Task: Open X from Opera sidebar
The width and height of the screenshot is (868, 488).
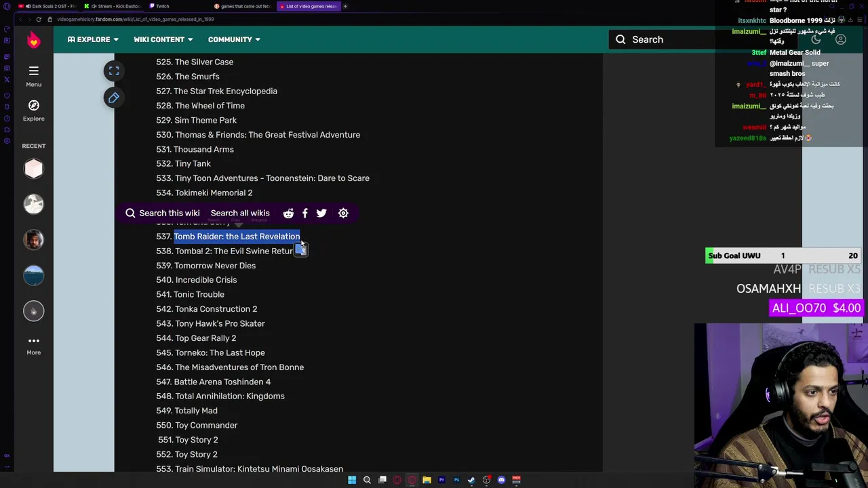Action: [x=6, y=79]
